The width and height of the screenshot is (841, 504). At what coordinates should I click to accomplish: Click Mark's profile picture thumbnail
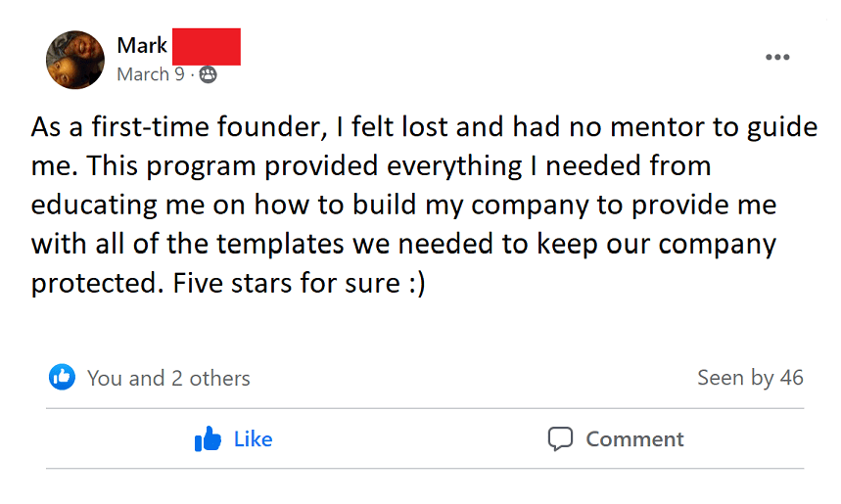[x=75, y=60]
